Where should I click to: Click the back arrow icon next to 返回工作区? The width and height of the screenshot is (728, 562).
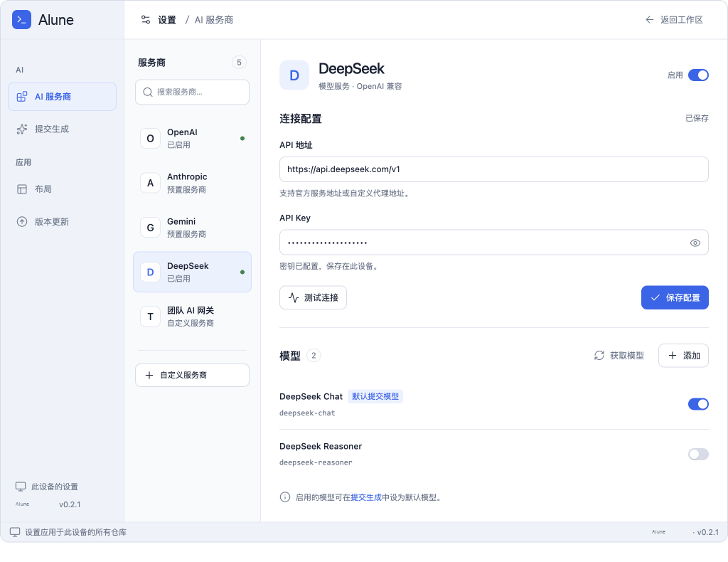coord(650,19)
